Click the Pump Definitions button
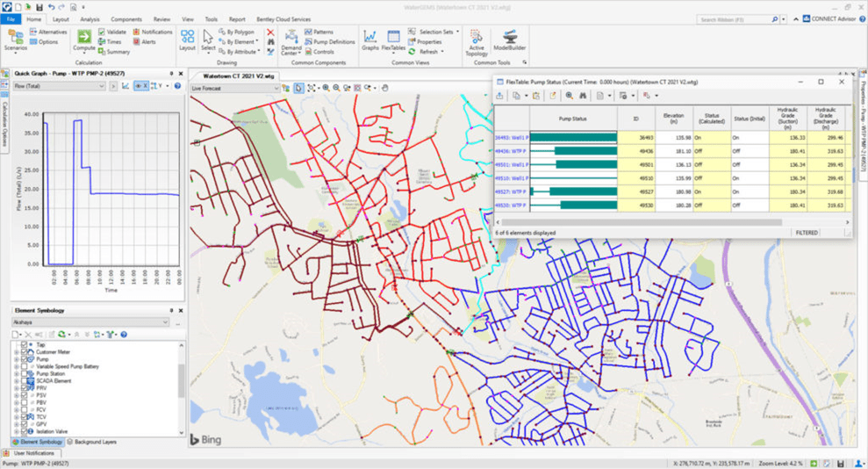 330,41
